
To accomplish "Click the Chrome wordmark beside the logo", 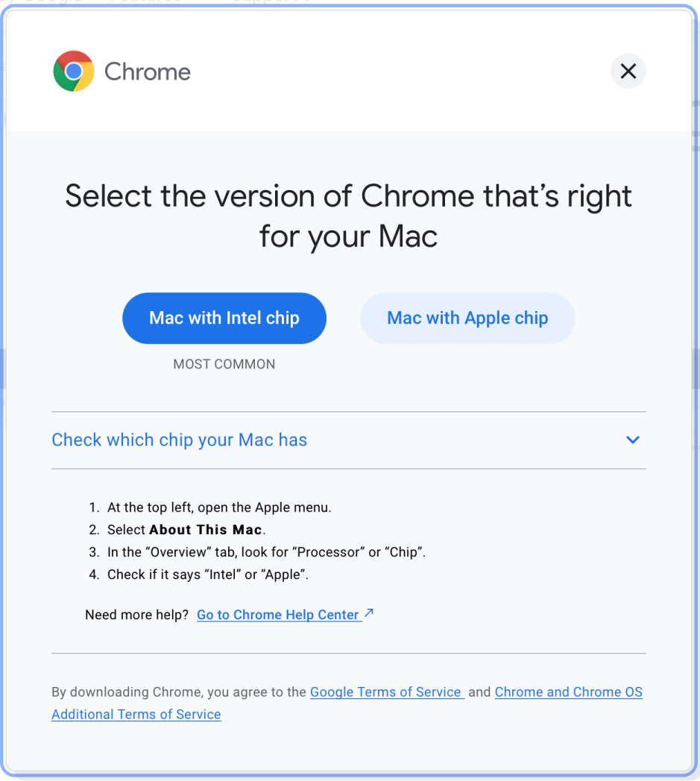I will [x=147, y=71].
